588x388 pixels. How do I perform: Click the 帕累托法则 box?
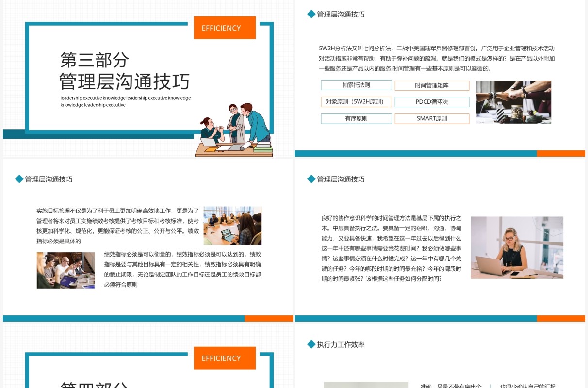356,85
